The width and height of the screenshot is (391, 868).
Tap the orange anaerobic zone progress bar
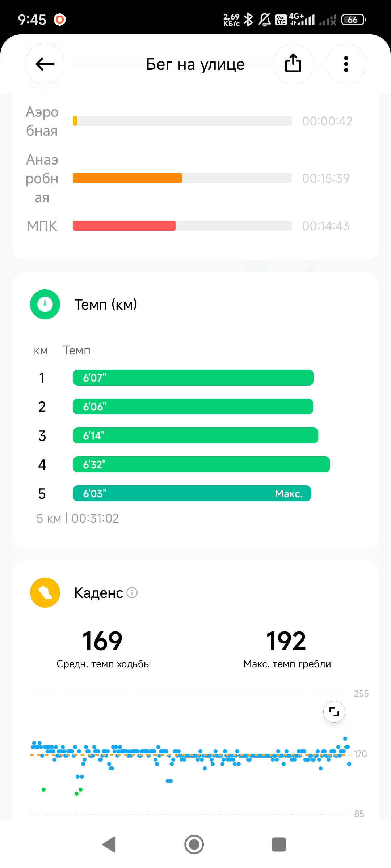coord(182,178)
